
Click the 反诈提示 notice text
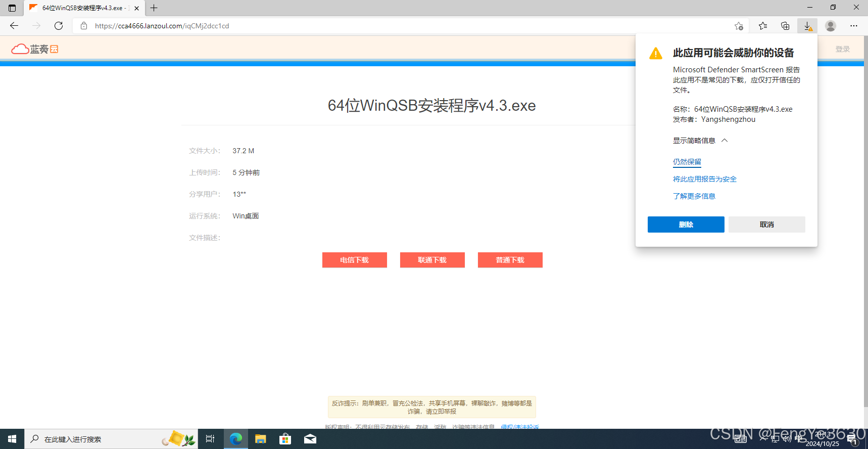(432, 407)
